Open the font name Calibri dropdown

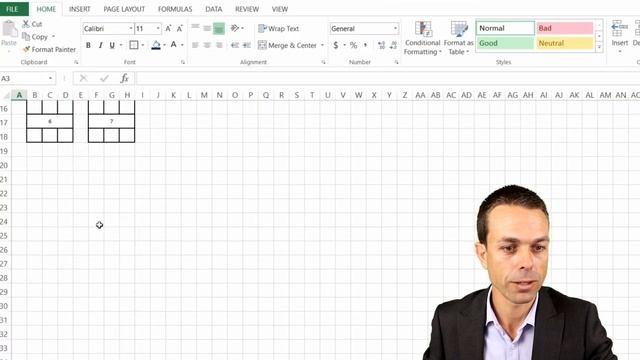(x=131, y=29)
